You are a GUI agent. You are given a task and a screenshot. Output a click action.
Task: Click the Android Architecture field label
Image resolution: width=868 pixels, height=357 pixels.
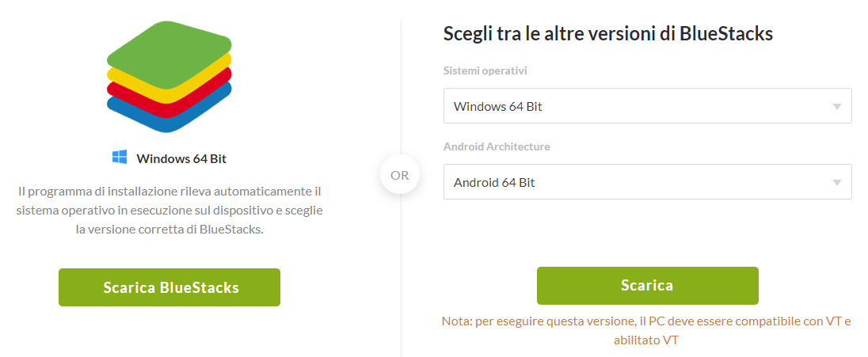tap(497, 147)
